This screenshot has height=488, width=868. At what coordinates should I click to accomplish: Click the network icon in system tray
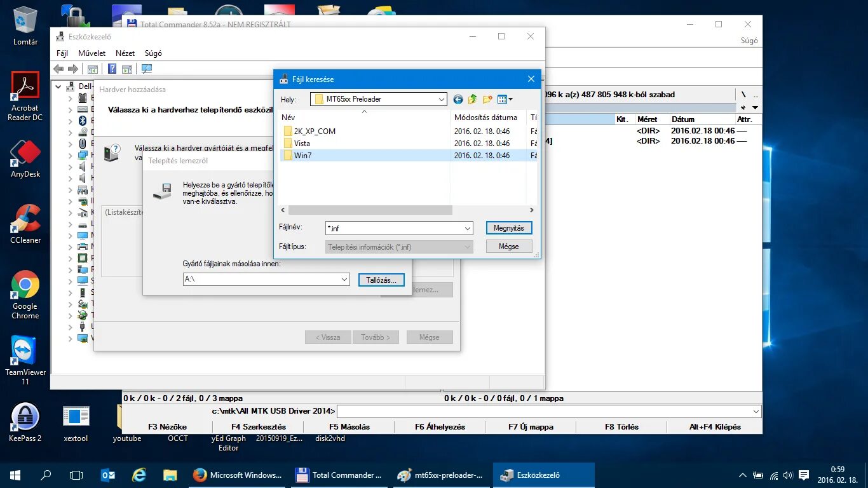point(774,475)
